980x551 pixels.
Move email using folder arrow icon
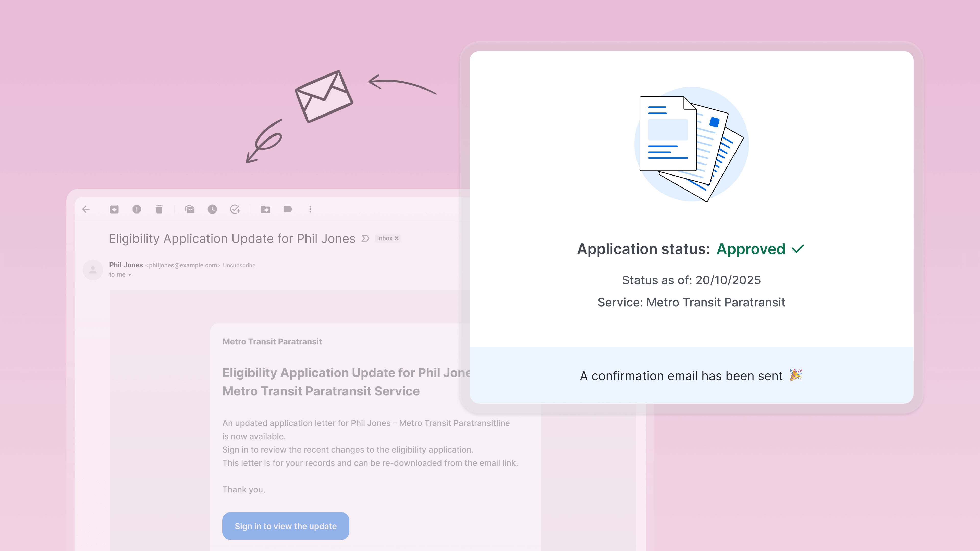coord(265,209)
